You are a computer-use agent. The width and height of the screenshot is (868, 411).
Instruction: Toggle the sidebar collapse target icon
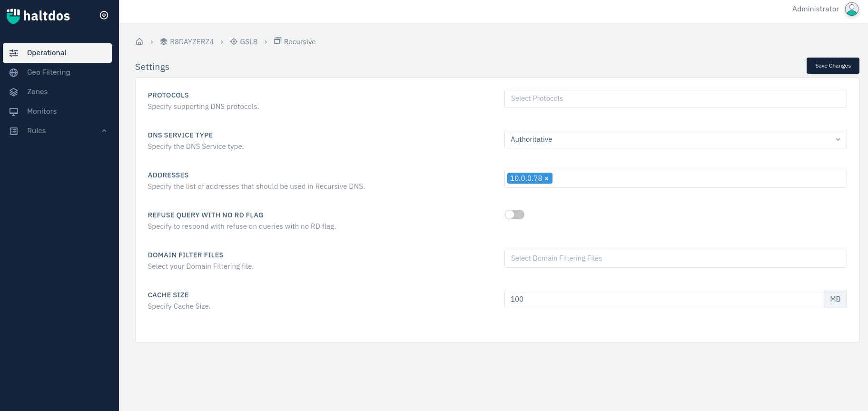pos(104,15)
